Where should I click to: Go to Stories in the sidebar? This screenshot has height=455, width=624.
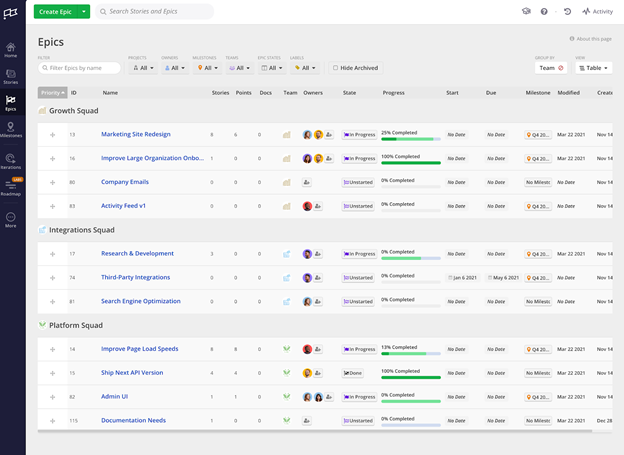tap(11, 76)
